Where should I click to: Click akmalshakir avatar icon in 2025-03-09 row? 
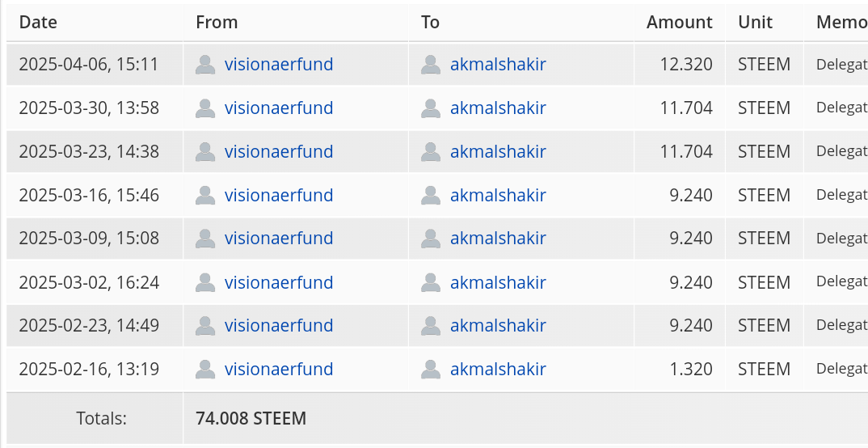431,238
